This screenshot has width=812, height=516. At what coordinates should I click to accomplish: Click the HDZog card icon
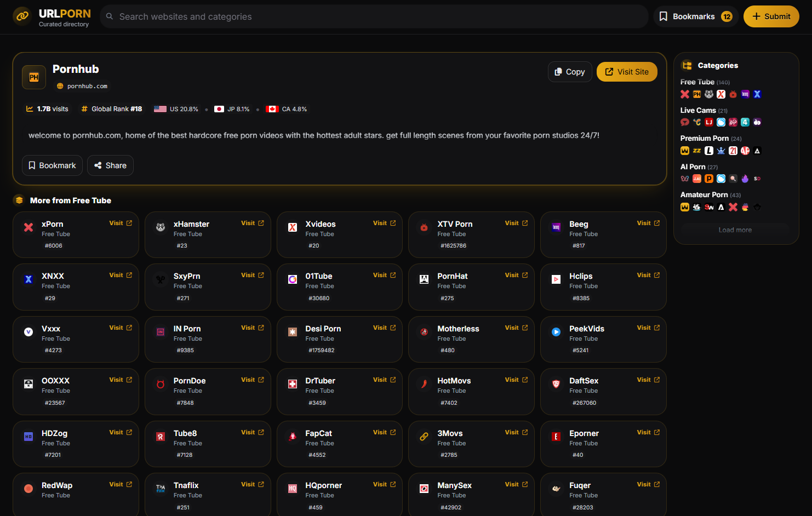[28, 437]
